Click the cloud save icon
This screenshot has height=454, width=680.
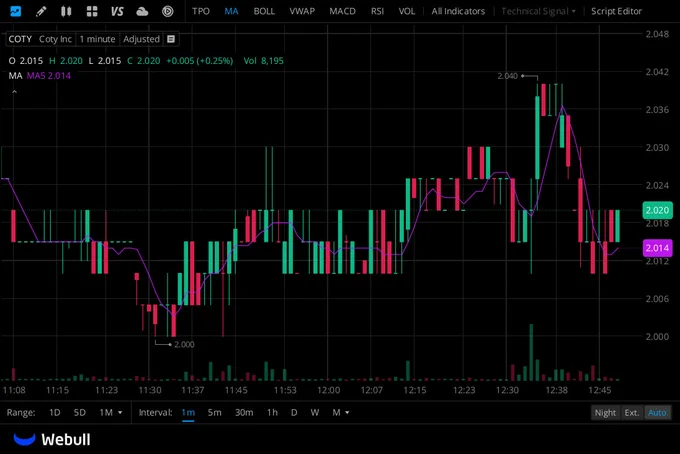[x=142, y=11]
